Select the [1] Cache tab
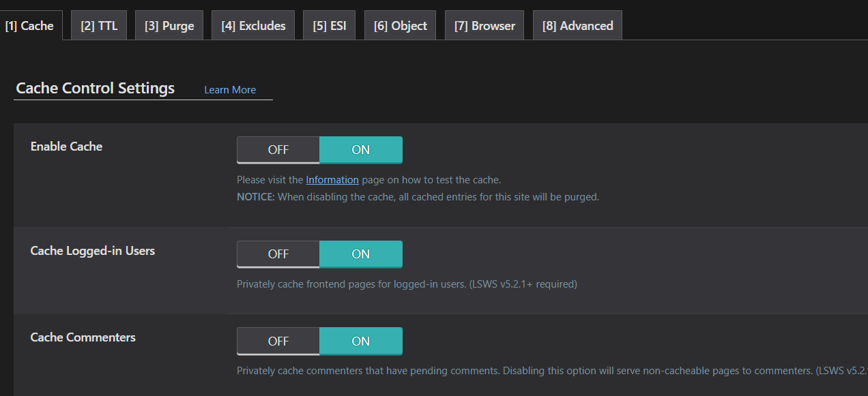The width and height of the screenshot is (868, 396). click(x=29, y=26)
